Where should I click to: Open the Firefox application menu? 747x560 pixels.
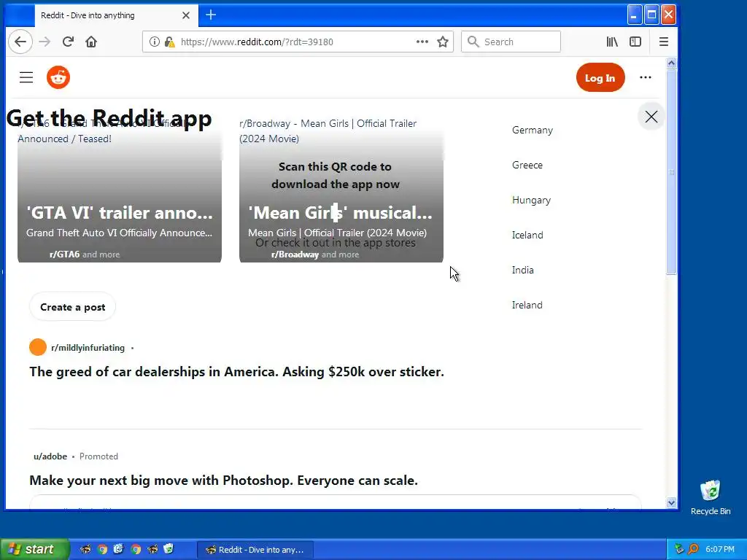pyautogui.click(x=664, y=42)
